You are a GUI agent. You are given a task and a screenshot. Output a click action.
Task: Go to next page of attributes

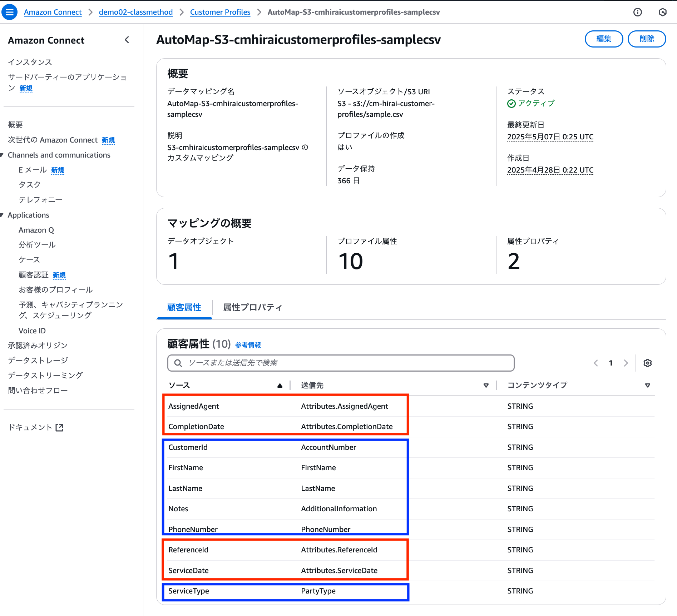(x=626, y=363)
